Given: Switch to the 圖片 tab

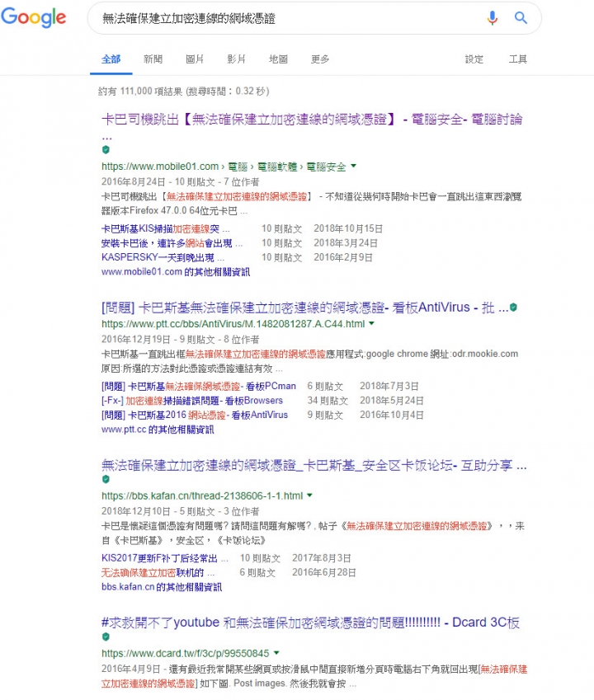Looking at the screenshot, I should click(195, 59).
